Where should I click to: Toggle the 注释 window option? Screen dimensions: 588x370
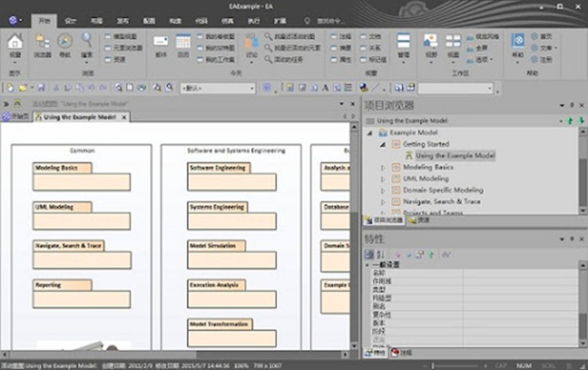tap(341, 36)
